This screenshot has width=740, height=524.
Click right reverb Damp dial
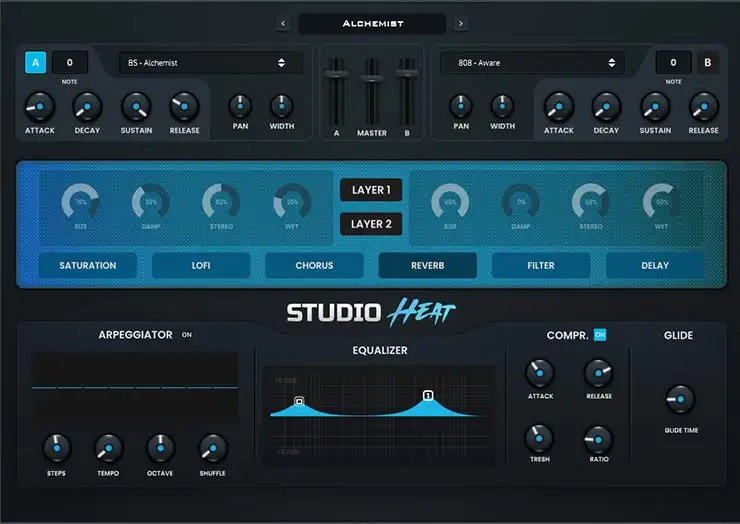click(521, 202)
